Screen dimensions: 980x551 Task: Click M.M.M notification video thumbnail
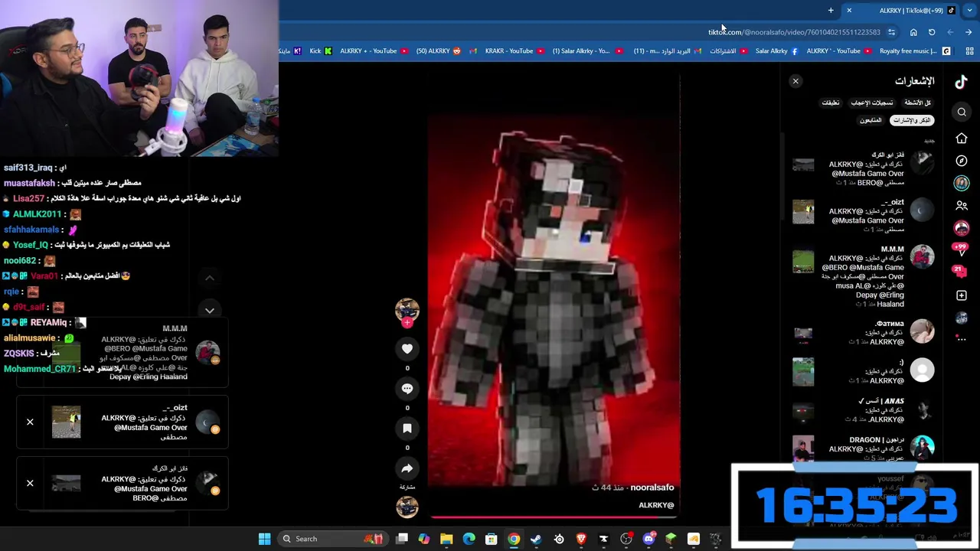[x=803, y=261]
